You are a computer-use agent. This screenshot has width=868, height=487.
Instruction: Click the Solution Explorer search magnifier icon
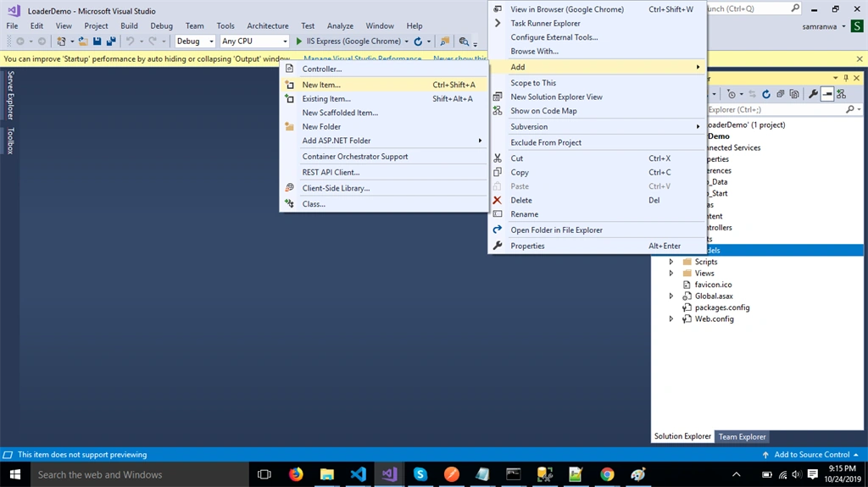point(849,109)
